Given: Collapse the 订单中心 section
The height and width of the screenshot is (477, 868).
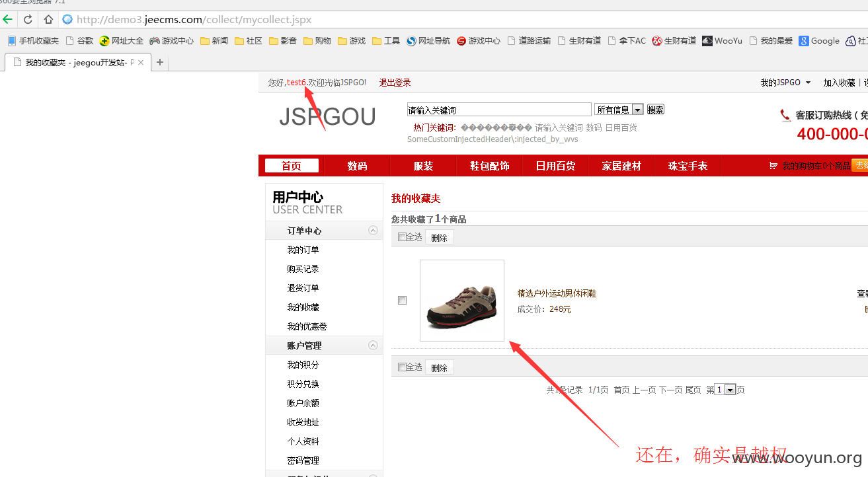Looking at the screenshot, I should 373,231.
